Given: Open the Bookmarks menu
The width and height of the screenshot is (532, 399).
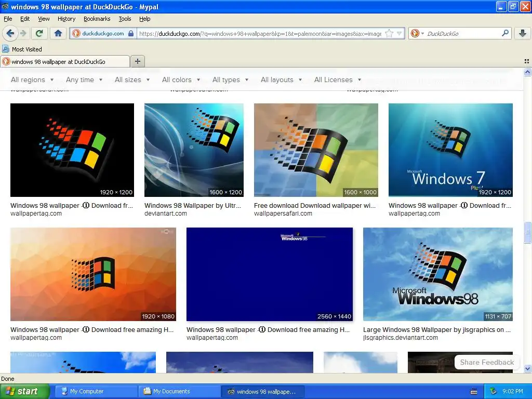Looking at the screenshot, I should (x=97, y=19).
